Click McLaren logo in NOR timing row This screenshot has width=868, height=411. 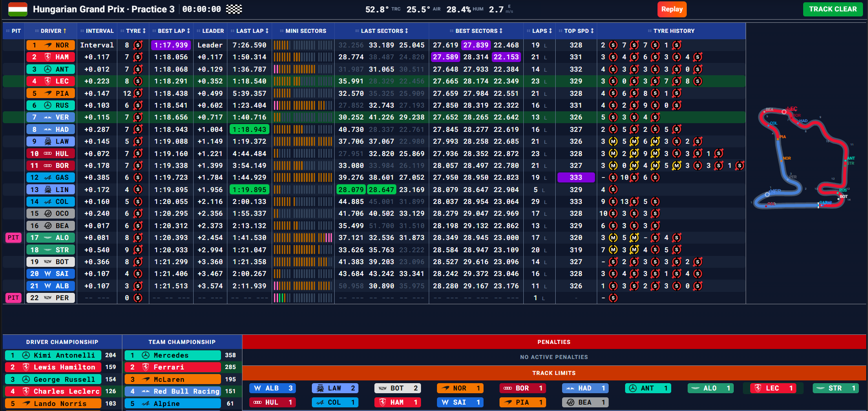click(x=48, y=45)
